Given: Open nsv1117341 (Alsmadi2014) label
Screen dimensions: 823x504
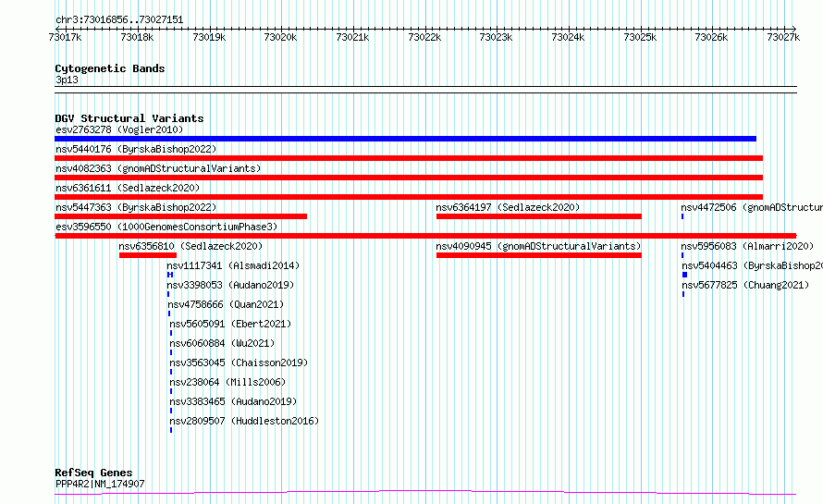Looking at the screenshot, I should pos(233,265).
